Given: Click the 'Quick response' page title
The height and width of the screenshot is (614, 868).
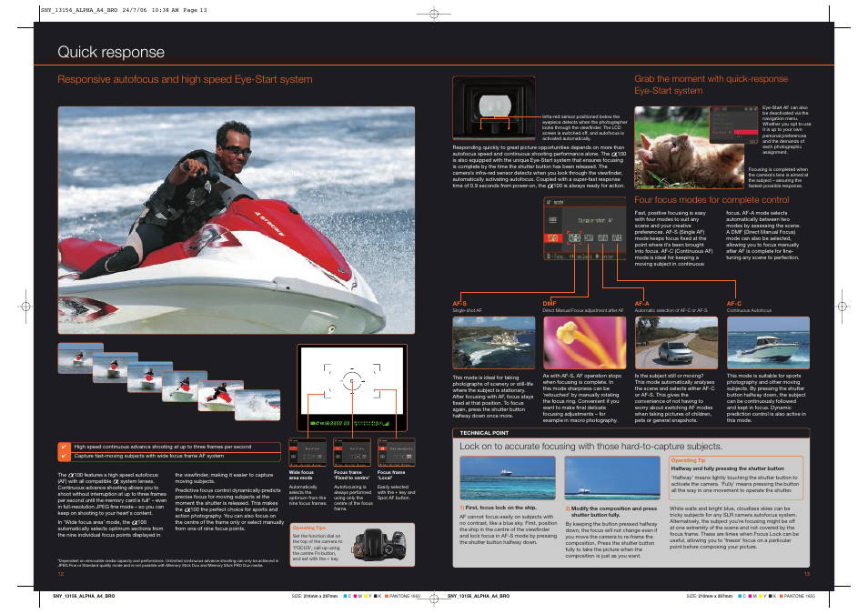Looking at the screenshot, I should coord(111,52).
